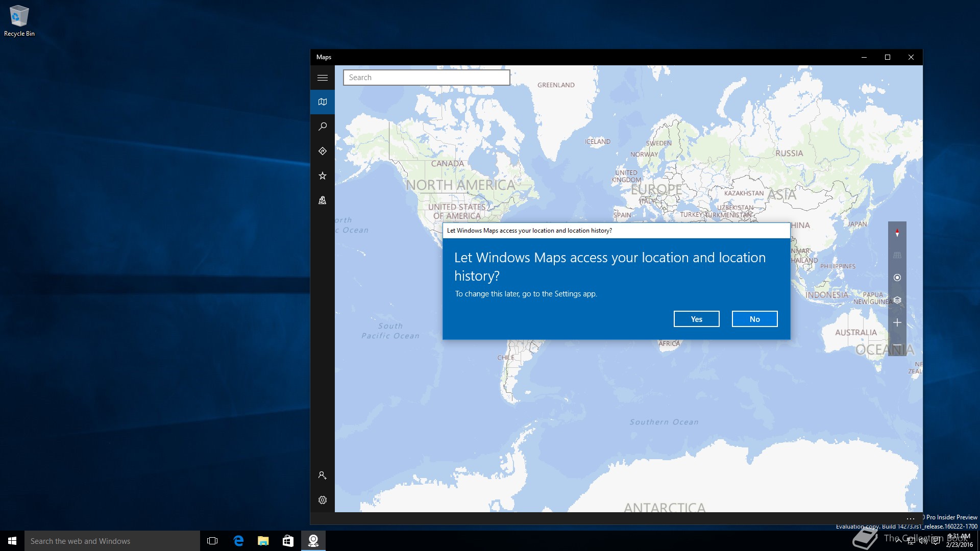Viewport: 980px width, 551px height.
Task: Click the AUSTRALIA label on the map
Action: click(x=856, y=332)
